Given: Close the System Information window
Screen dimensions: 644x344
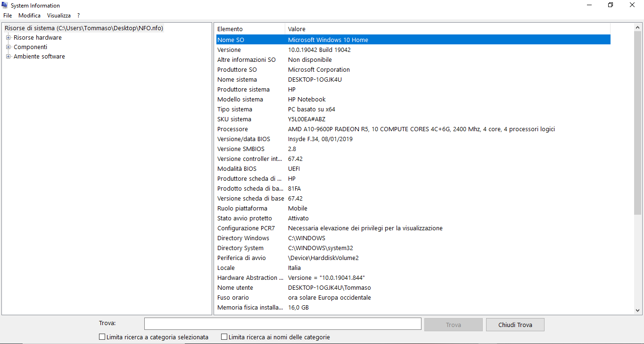Looking at the screenshot, I should 632,5.
